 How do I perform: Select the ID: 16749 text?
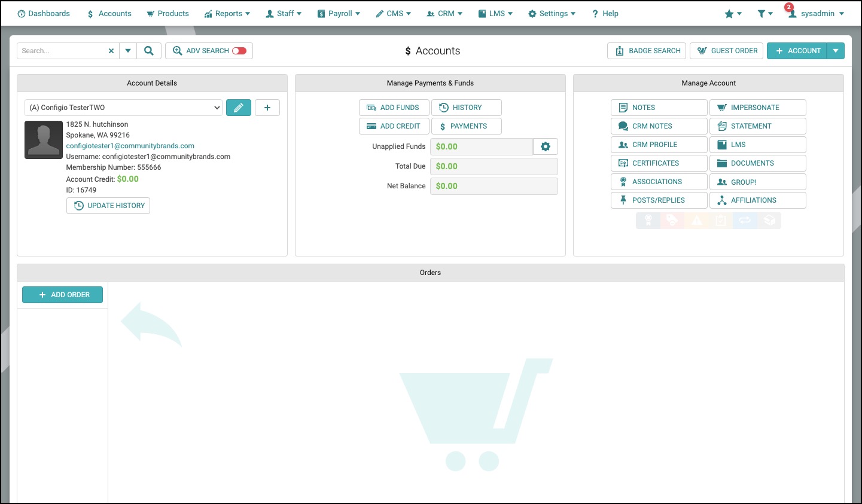click(x=81, y=190)
